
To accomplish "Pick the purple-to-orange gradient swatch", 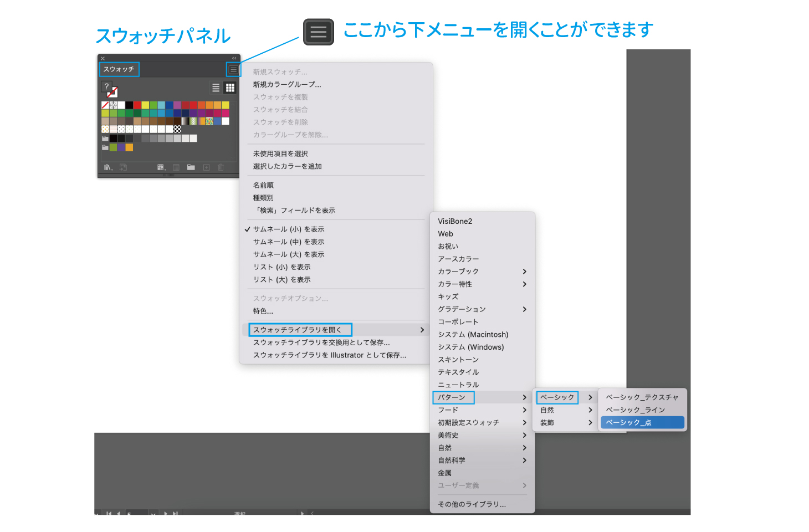I will (x=201, y=121).
